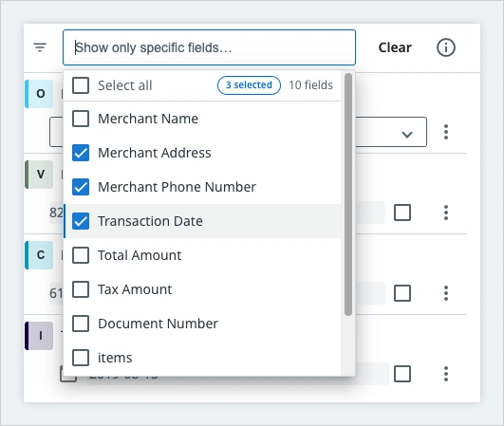504x426 pixels.
Task: Select the Total Amount label
Action: (x=140, y=255)
